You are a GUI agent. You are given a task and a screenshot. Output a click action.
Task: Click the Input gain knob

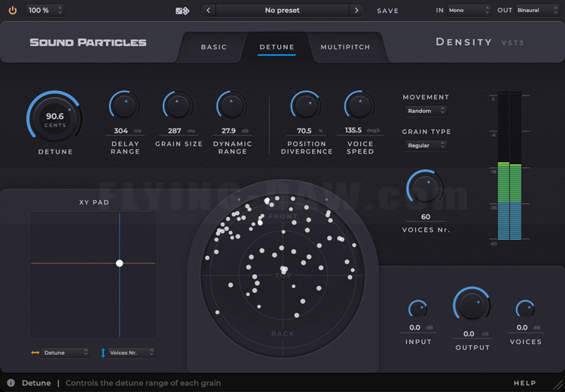[417, 309]
